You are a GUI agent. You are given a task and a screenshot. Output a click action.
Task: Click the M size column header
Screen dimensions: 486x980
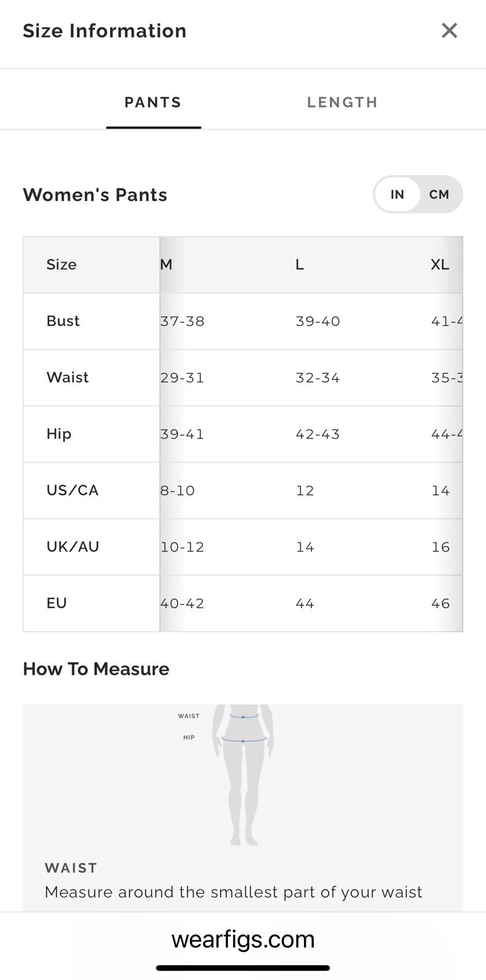click(x=166, y=265)
